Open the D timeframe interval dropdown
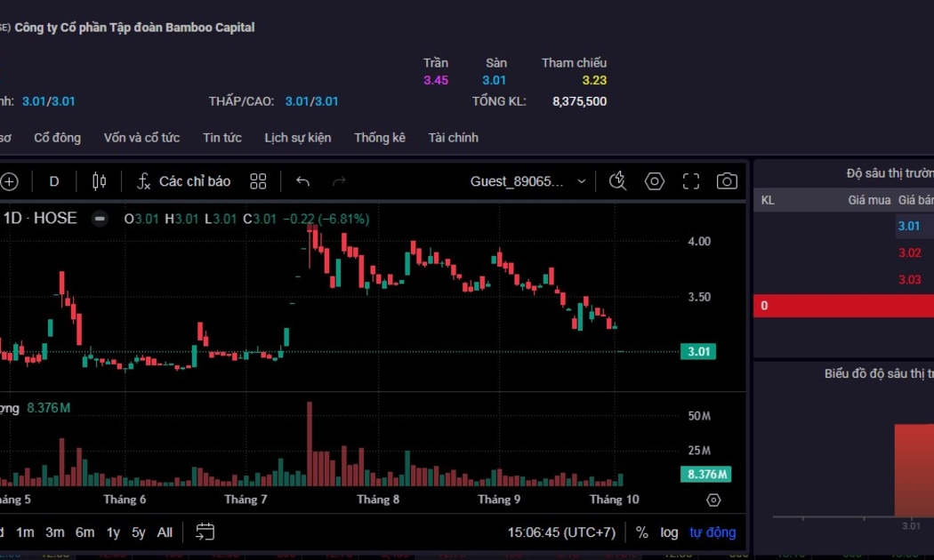Screen dimensions: 934x560 [x=54, y=181]
